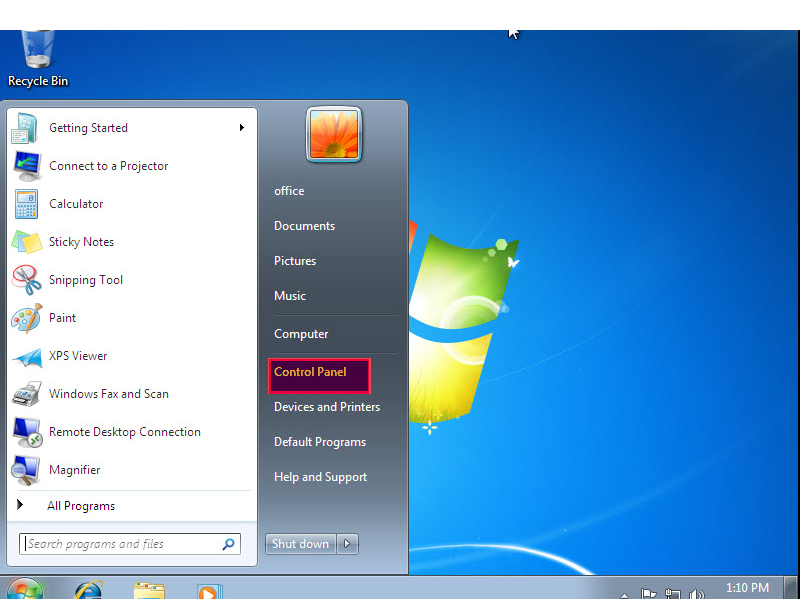Open the Calculator program
800x599 pixels.
pos(132,204)
